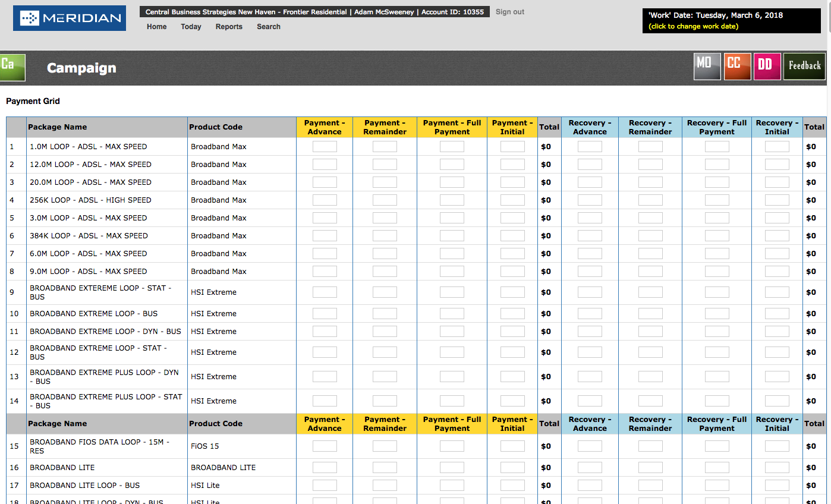Open the Home menu
The height and width of the screenshot is (504, 831).
coord(157,27)
